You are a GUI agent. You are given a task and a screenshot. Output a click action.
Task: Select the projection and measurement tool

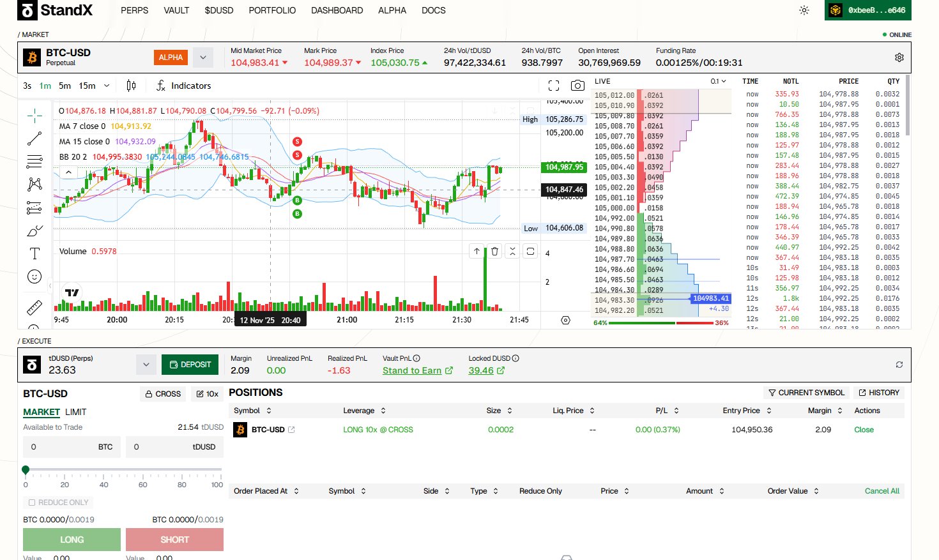pos(34,208)
